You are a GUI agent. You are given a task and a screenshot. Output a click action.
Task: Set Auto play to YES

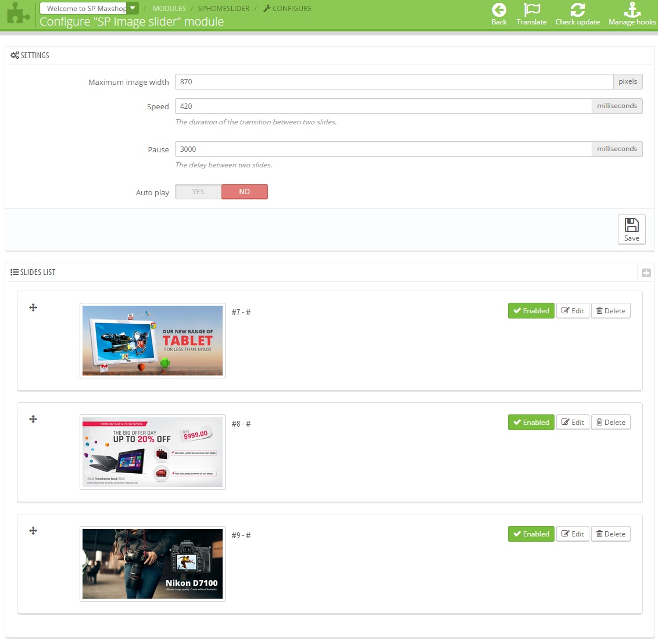(x=198, y=192)
